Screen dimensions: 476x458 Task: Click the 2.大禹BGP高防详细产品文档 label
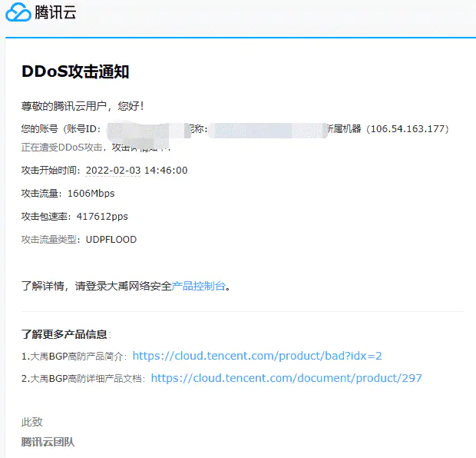[81, 378]
